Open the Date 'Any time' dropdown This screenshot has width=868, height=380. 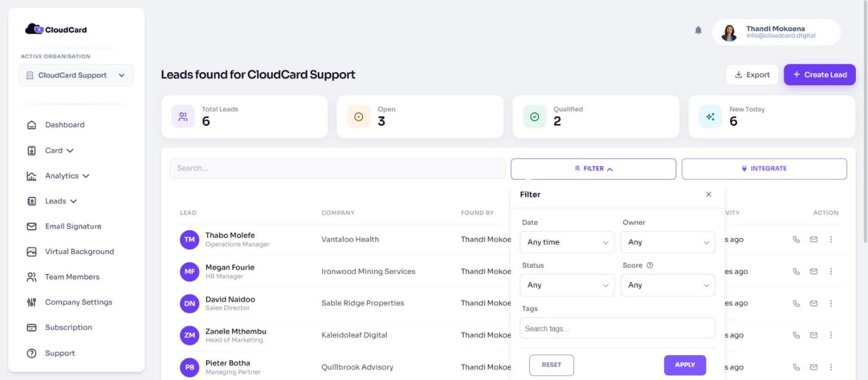pos(567,242)
